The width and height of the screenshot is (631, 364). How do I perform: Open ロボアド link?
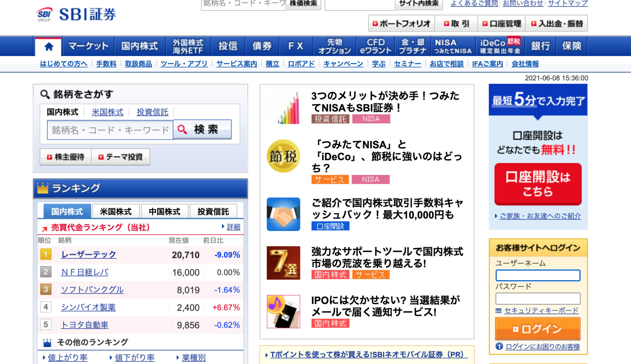point(301,64)
